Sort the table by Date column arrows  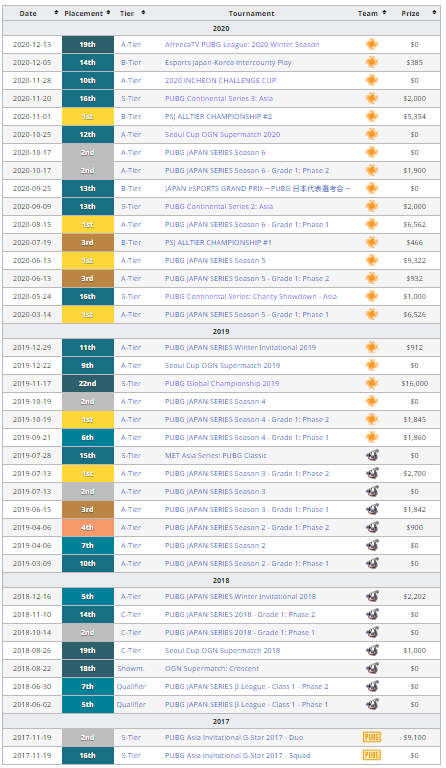pyautogui.click(x=56, y=12)
